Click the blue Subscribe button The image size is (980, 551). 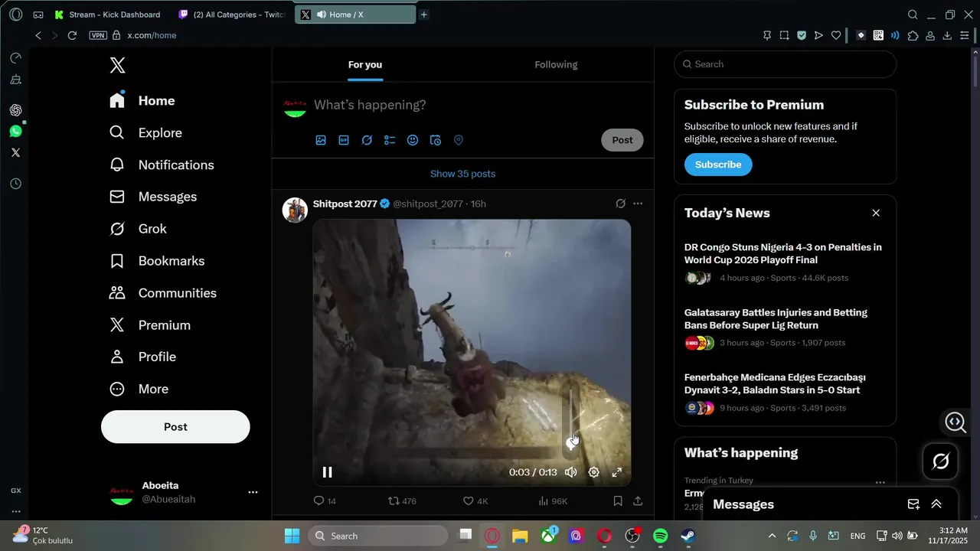[718, 165]
